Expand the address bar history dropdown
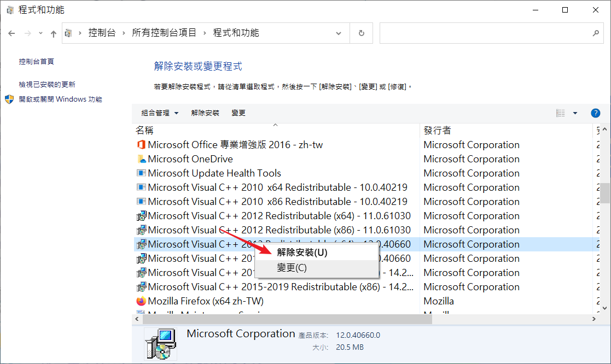The image size is (611, 364). 338,33
